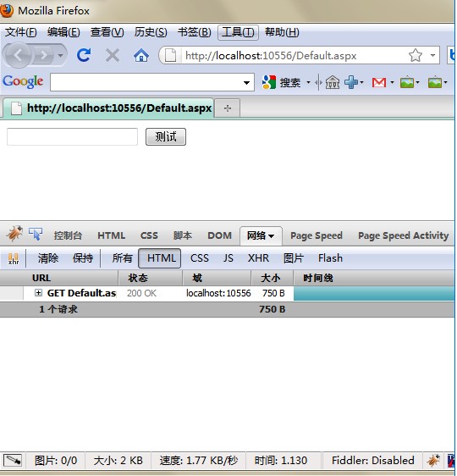
Task: Click the Stop loading X icon
Action: [x=113, y=56]
